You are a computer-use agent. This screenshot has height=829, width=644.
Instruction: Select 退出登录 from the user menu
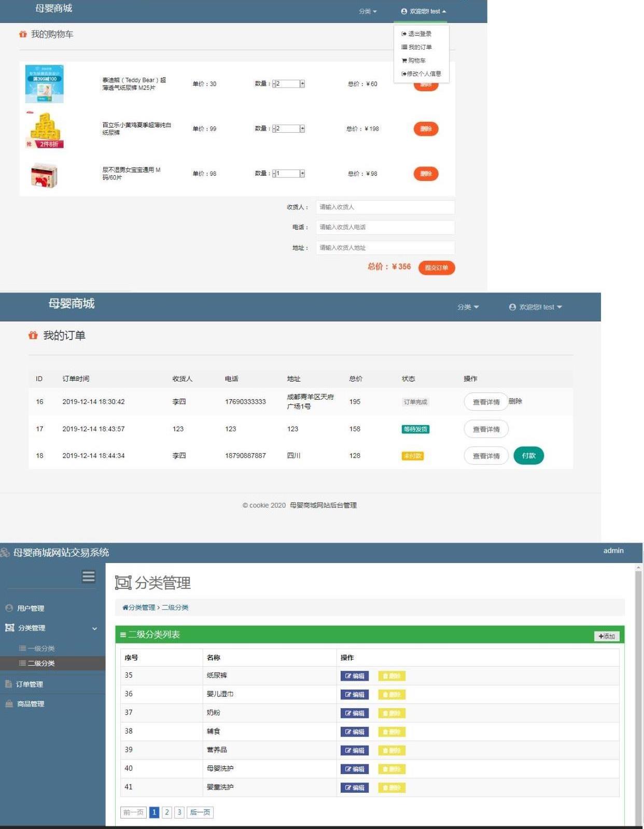pos(419,34)
